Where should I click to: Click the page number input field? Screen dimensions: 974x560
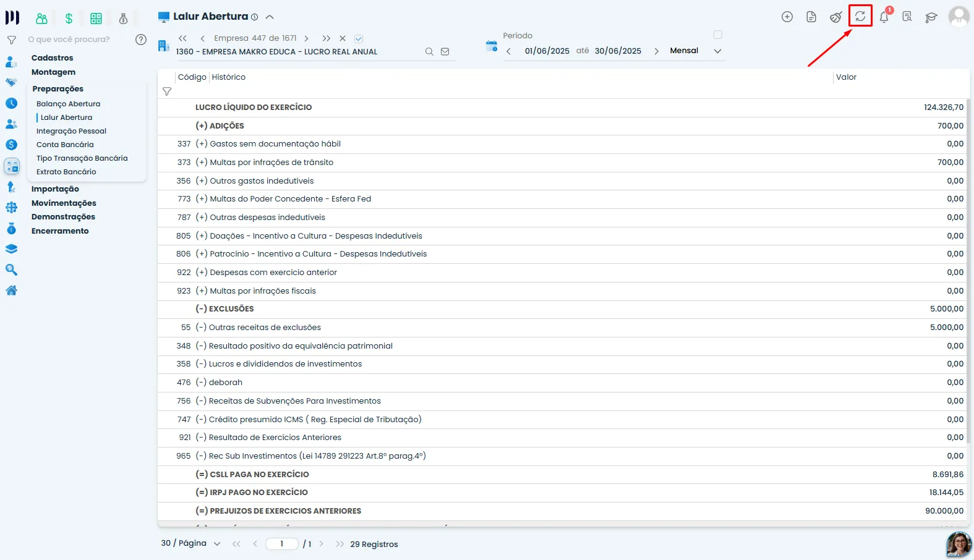click(x=282, y=544)
